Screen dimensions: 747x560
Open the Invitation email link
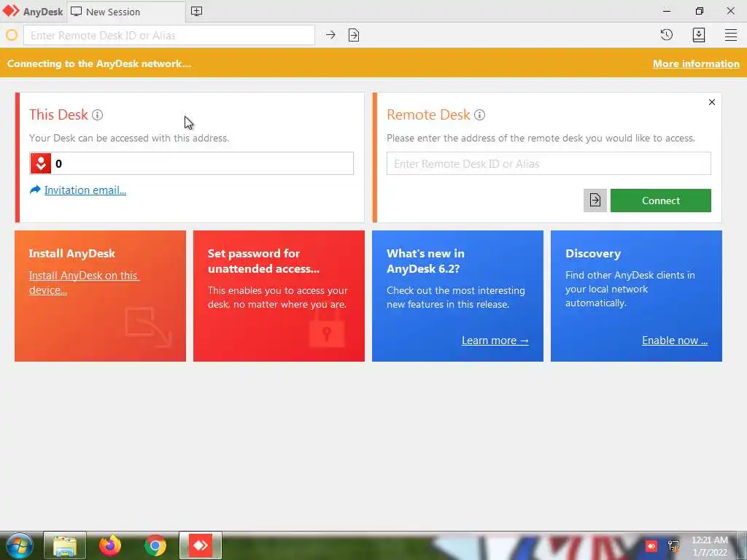pos(85,190)
